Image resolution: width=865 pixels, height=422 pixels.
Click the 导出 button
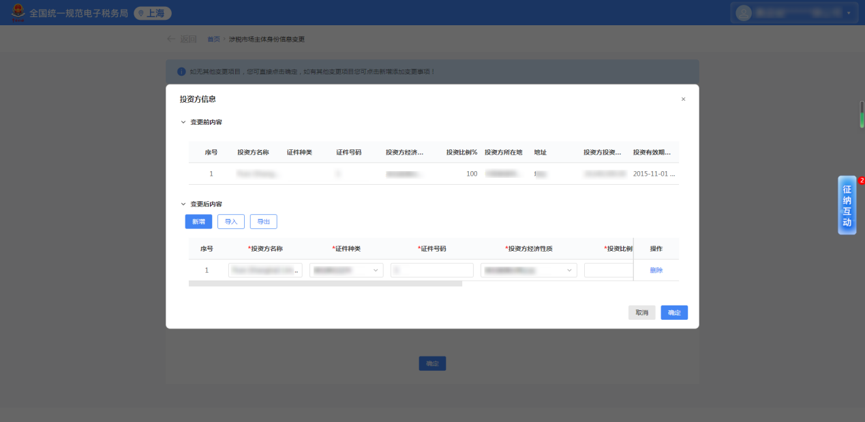[264, 222]
